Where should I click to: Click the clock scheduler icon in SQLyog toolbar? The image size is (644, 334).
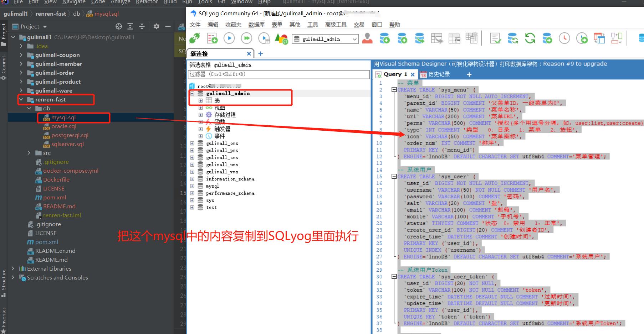point(564,38)
